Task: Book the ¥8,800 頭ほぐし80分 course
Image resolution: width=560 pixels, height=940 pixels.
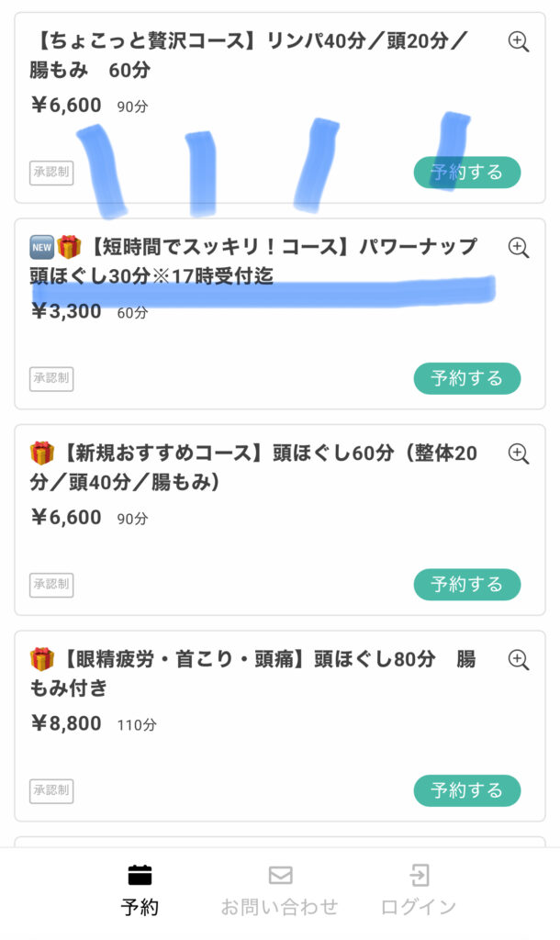Action: click(466, 790)
